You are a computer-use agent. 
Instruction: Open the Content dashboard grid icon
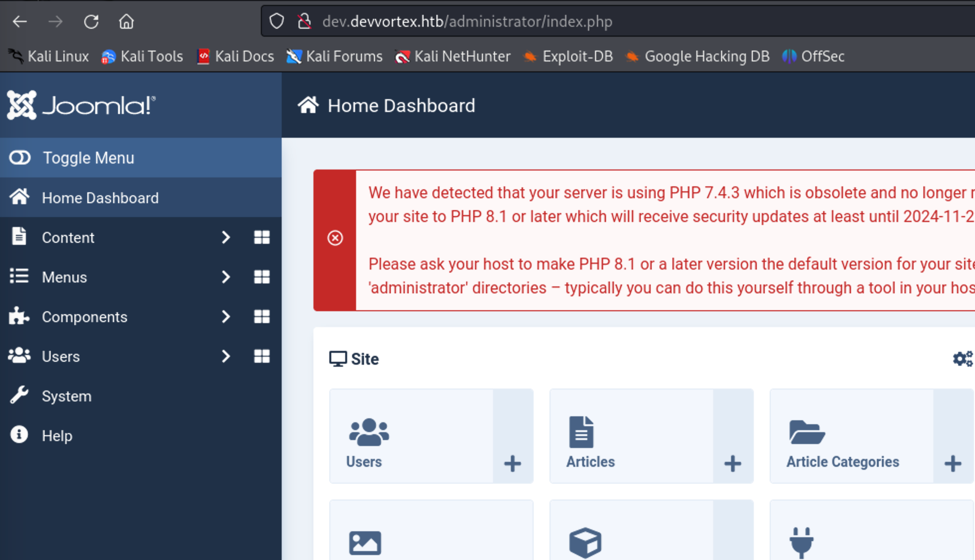coord(262,237)
